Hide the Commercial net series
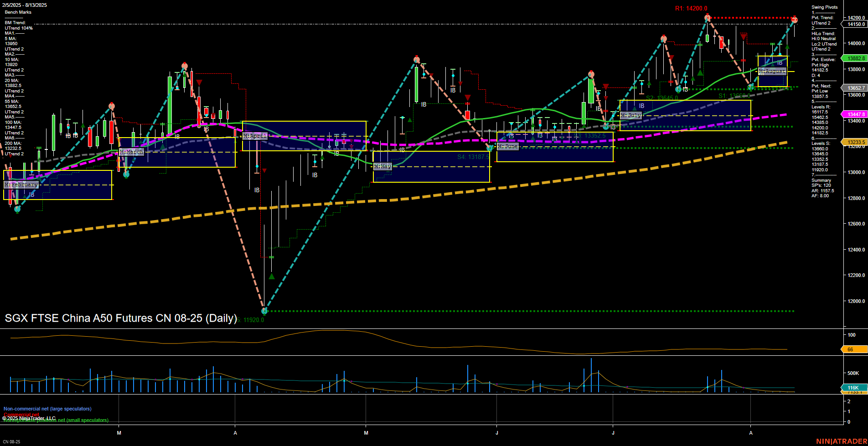Screen dimensions: 868x446 pos(21,415)
